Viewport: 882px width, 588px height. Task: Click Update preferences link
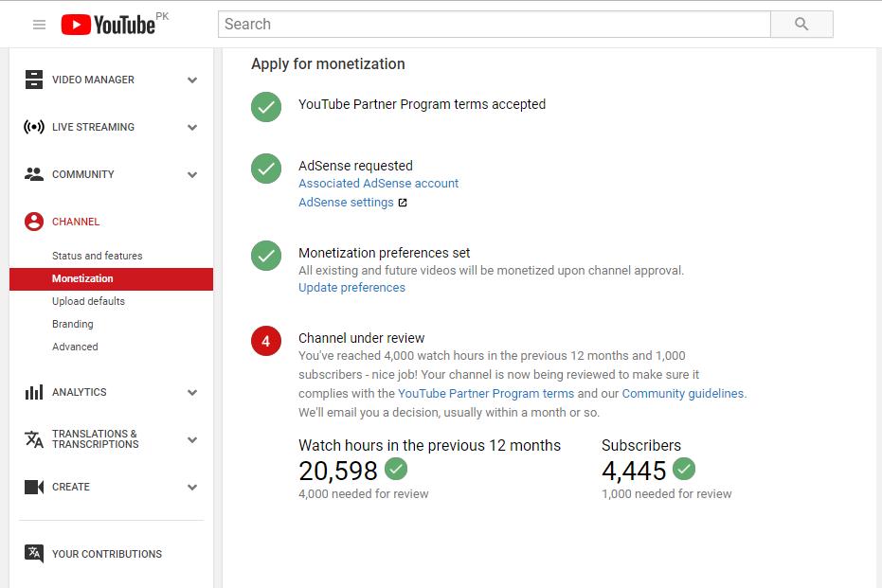[351, 287]
